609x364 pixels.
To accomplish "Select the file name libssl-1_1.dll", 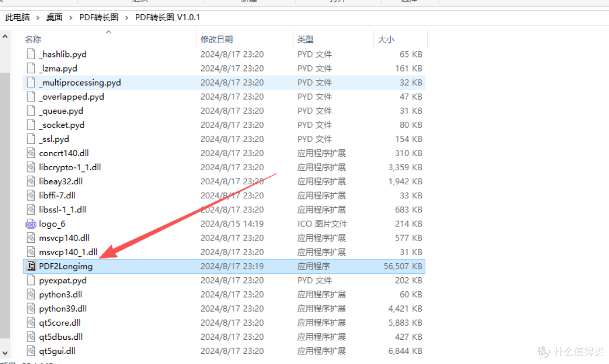I will pyautogui.click(x=63, y=210).
